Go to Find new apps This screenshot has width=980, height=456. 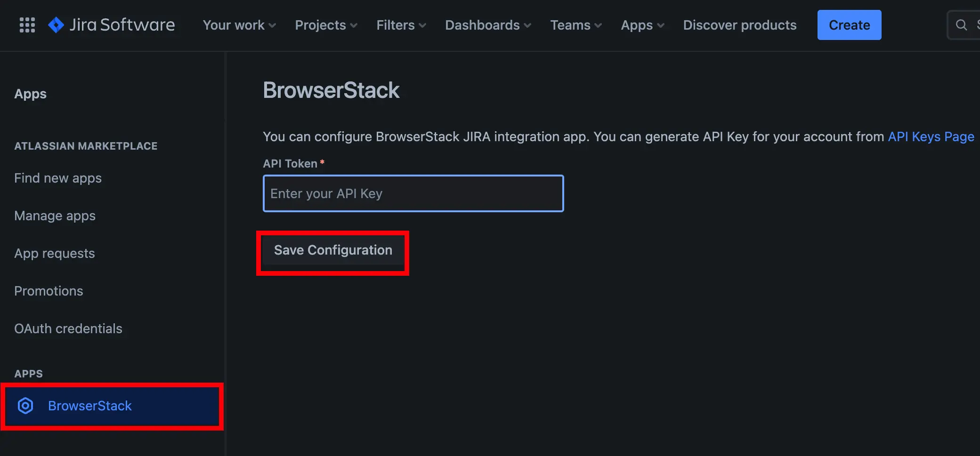58,178
